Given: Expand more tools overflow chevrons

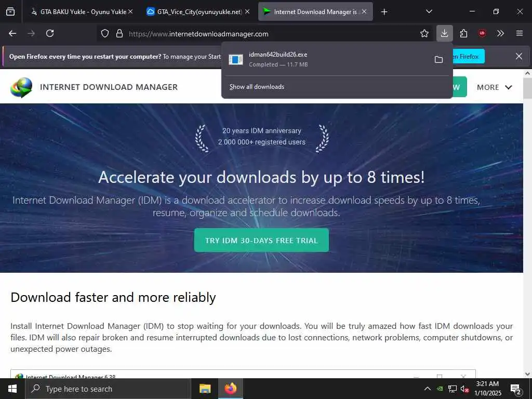Looking at the screenshot, I should 500,34.
